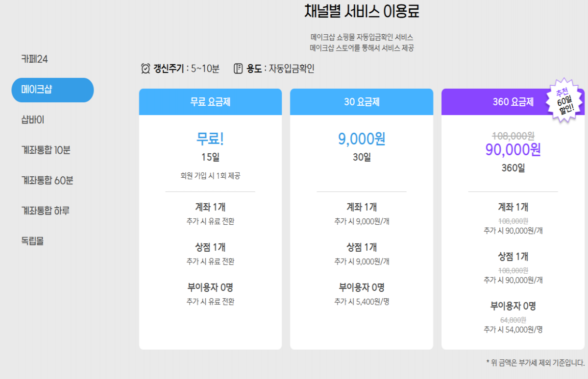The width and height of the screenshot is (588, 379).
Task: Click 회원 가입 시 1회 제공 text
Action: [x=210, y=176]
